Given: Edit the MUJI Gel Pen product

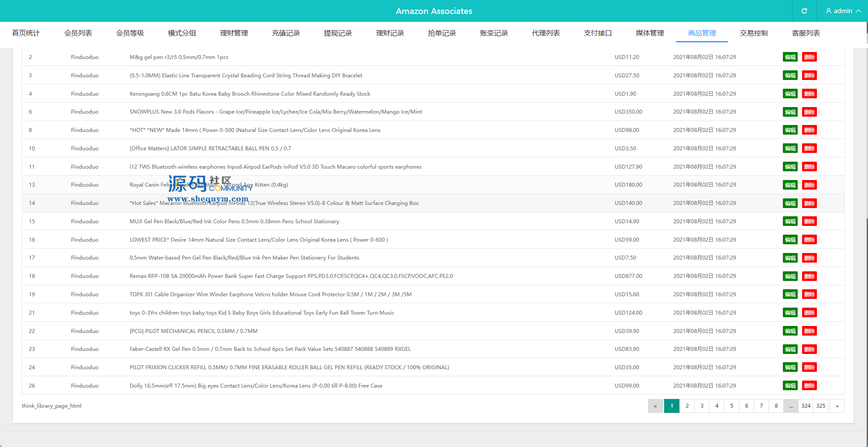Looking at the screenshot, I should pos(790,222).
